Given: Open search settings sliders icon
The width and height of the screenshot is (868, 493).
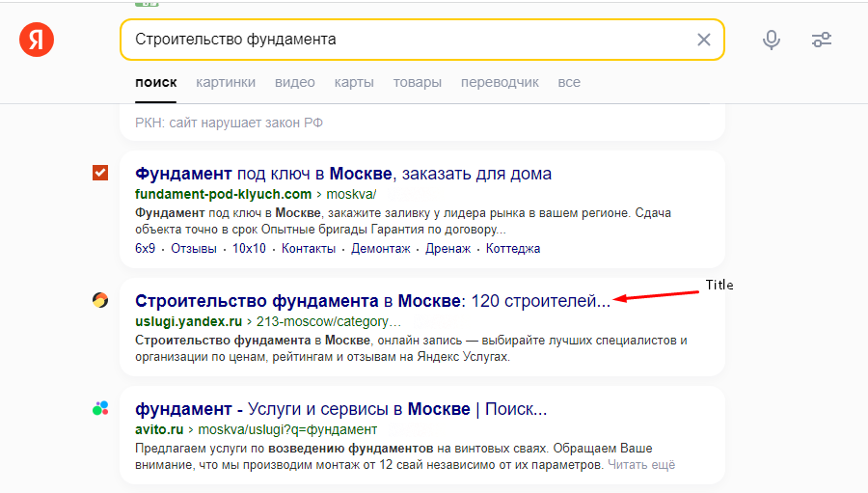Looking at the screenshot, I should point(822,40).
